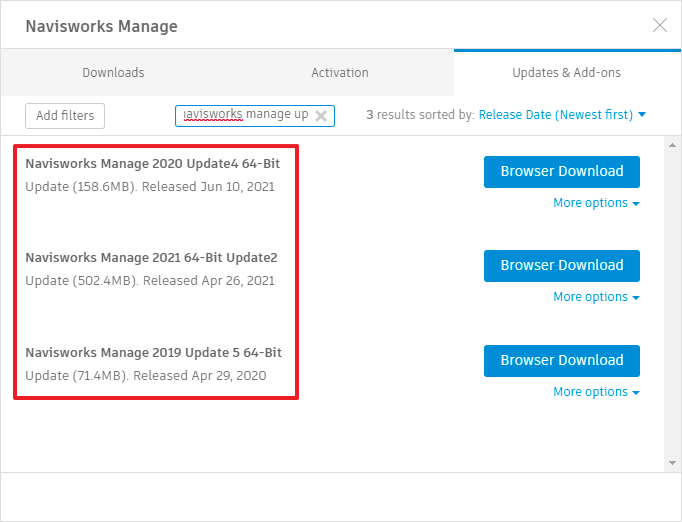Viewport: 682px width, 522px height.
Task: Click the Add filters button
Action: coord(65,116)
